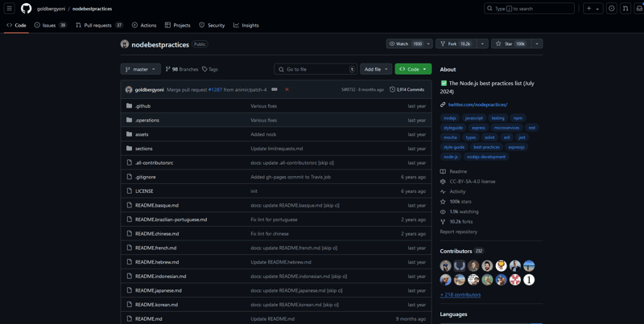This screenshot has height=324, width=644.
Task: Open the hamburger navigation menu
Action: pyautogui.click(x=10, y=9)
